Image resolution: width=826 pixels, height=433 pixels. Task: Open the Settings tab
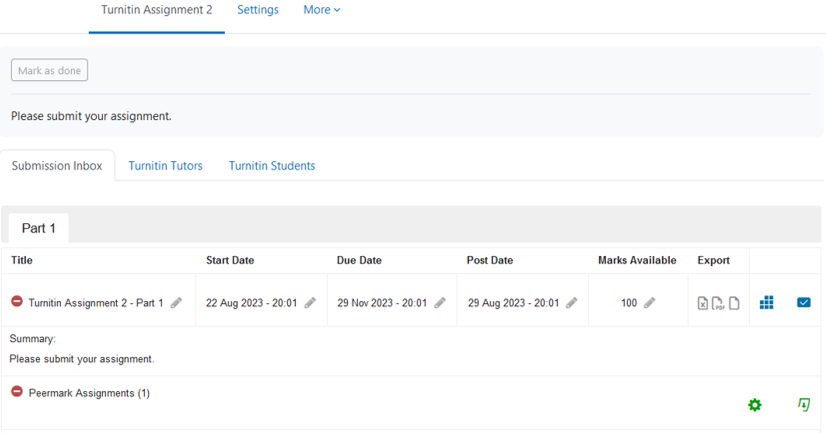(x=258, y=10)
